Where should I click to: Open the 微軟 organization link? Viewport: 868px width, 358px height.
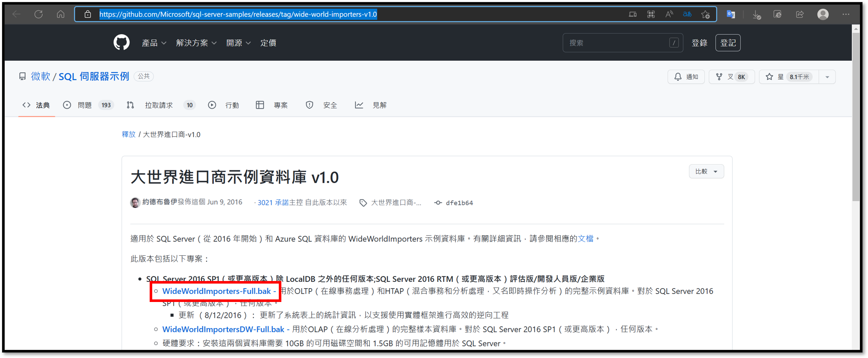coord(41,77)
